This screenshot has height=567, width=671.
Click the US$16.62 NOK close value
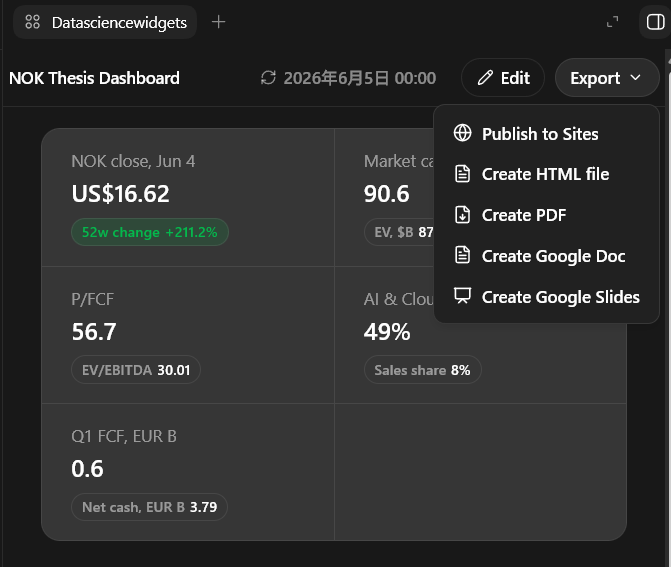click(120, 194)
